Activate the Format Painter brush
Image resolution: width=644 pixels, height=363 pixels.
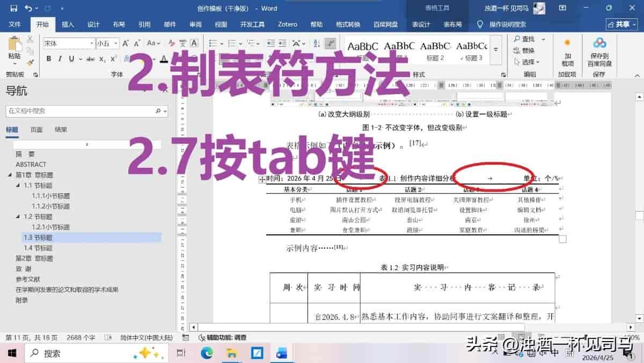pos(31,62)
